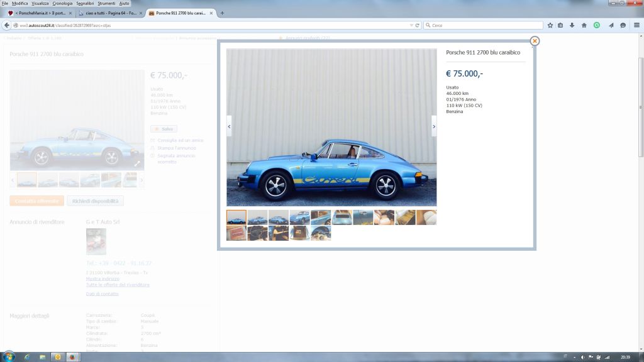The width and height of the screenshot is (644, 362).
Task: Click the search magnifier icon
Action: point(428,25)
